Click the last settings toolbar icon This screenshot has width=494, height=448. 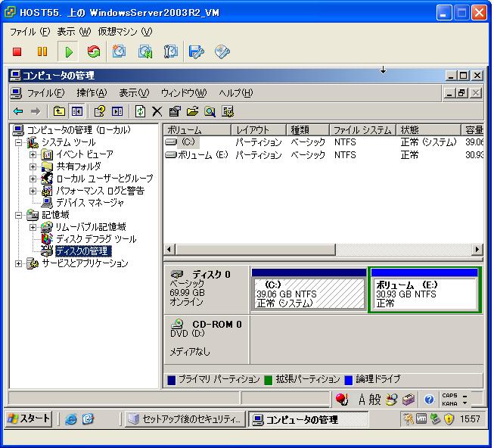(228, 111)
